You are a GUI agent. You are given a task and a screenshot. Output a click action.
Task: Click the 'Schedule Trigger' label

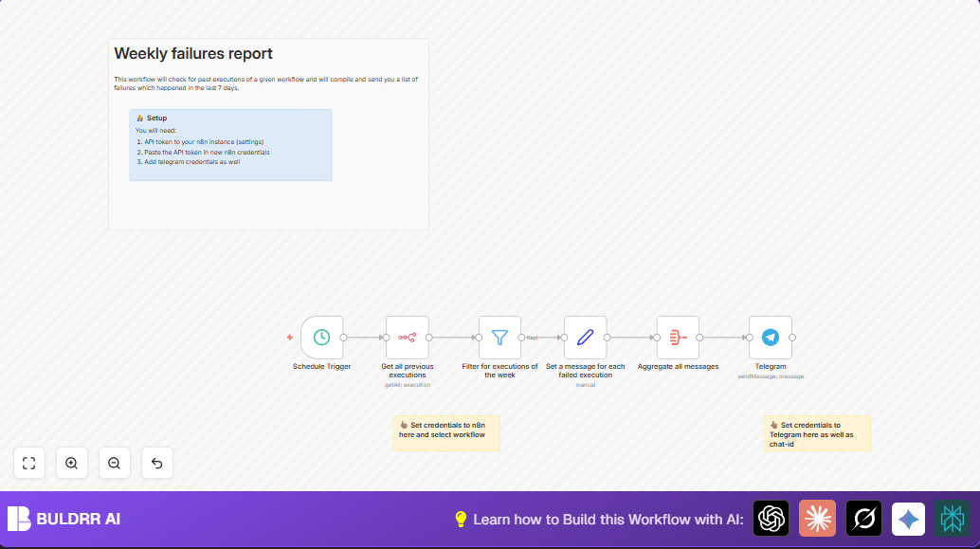[321, 366]
